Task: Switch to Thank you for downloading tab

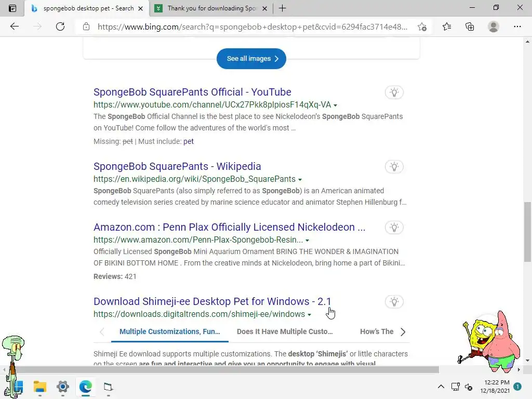Action: coord(210,8)
